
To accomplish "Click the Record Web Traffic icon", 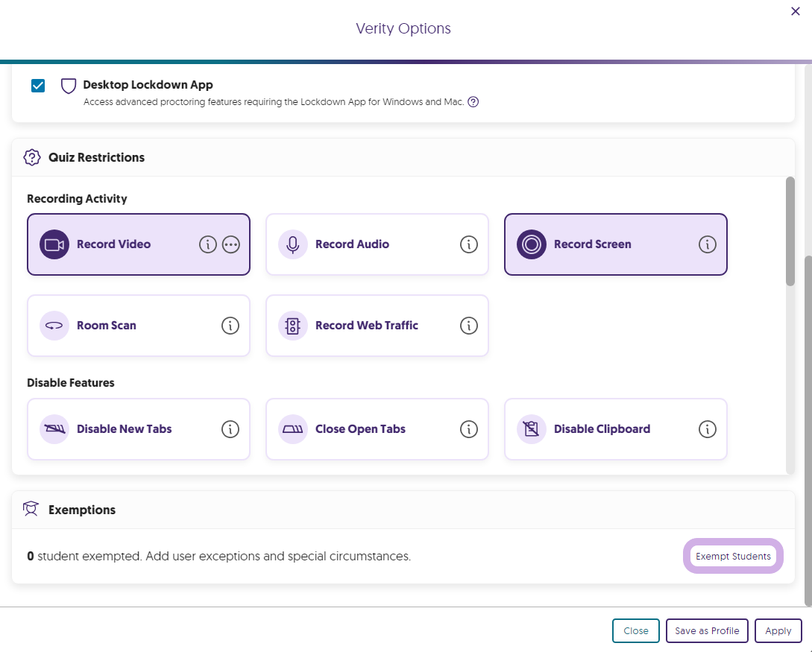I will [292, 326].
